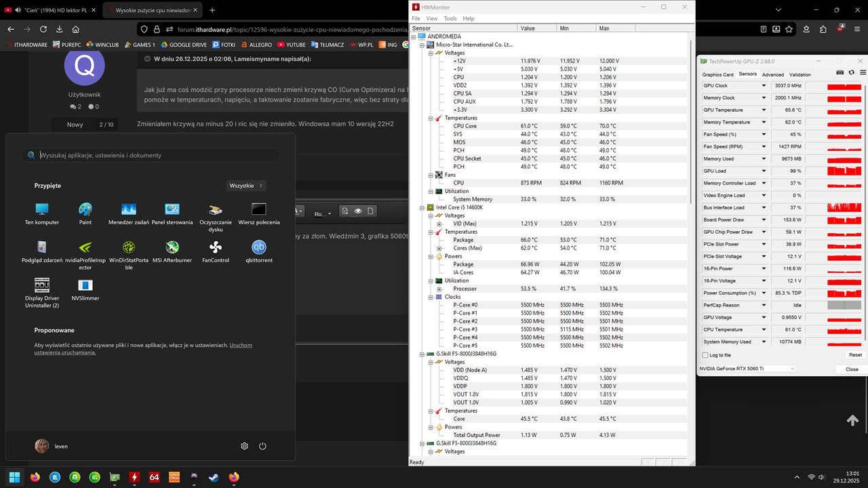Open GPU-Z hamburger menu
Viewport: 868px width, 488px height.
tap(862, 73)
